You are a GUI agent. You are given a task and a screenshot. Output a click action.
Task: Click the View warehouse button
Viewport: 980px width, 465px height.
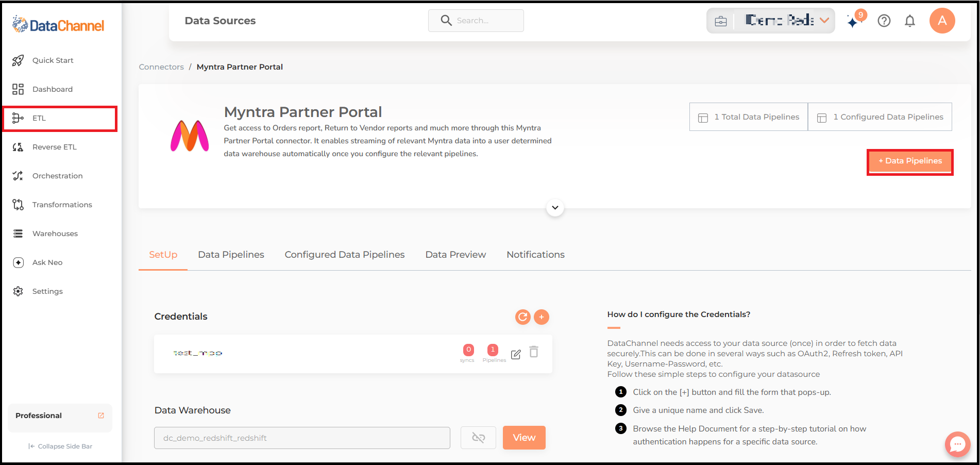coord(524,438)
